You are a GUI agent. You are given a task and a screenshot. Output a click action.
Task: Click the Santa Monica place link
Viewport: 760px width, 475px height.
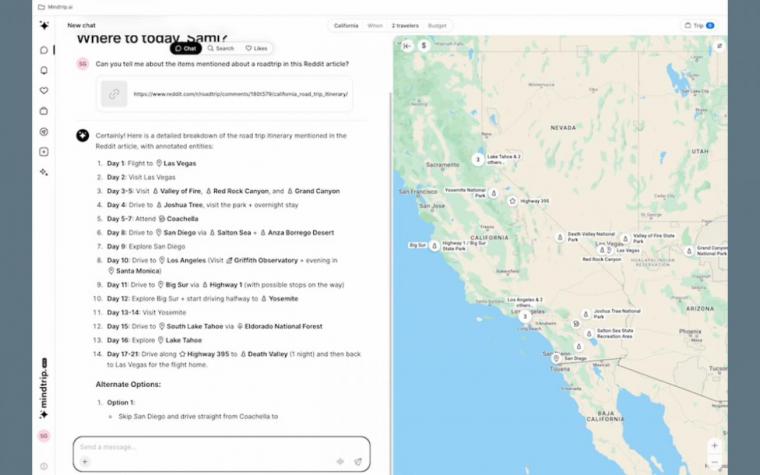pos(134,271)
